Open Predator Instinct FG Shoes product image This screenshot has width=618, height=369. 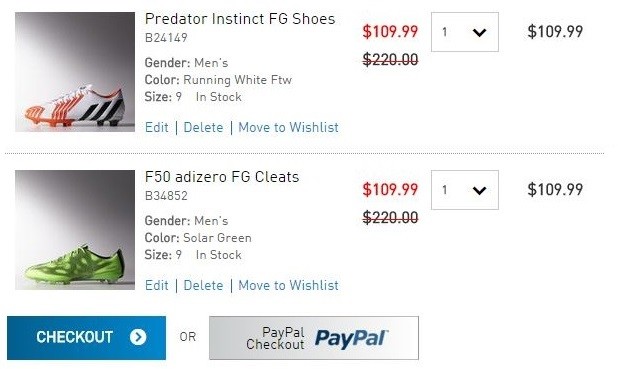[75, 72]
